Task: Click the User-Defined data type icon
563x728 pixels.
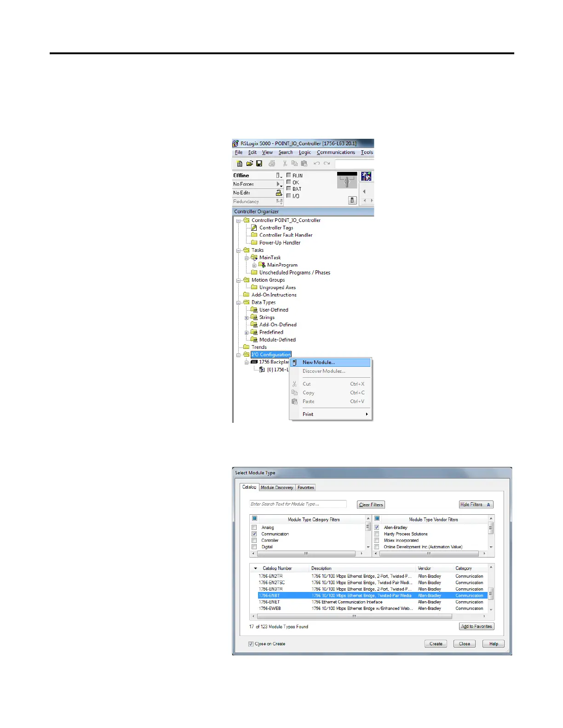Action: click(254, 310)
